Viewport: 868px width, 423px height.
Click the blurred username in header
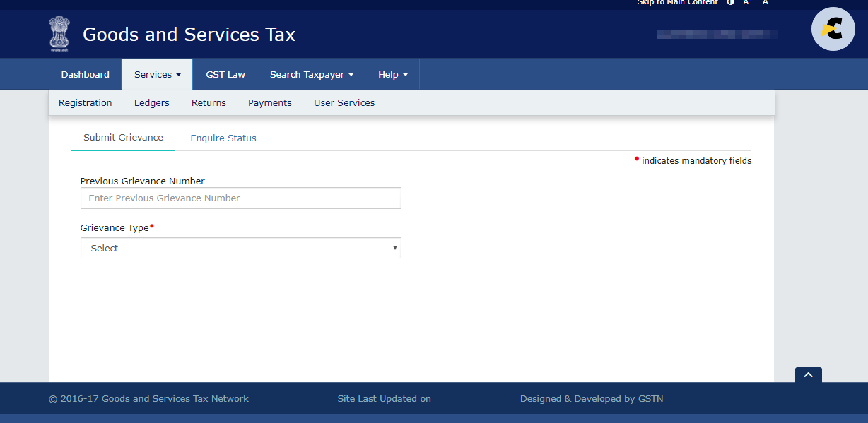click(717, 34)
